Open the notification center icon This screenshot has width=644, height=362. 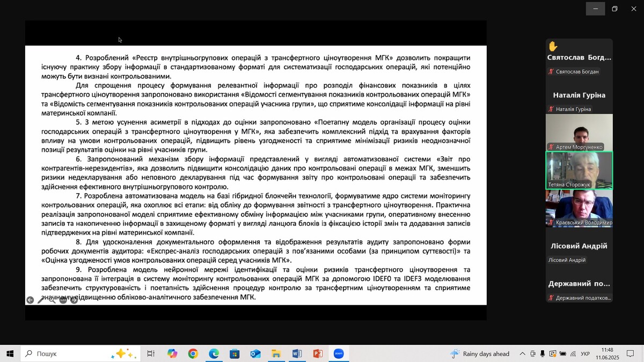630,353
